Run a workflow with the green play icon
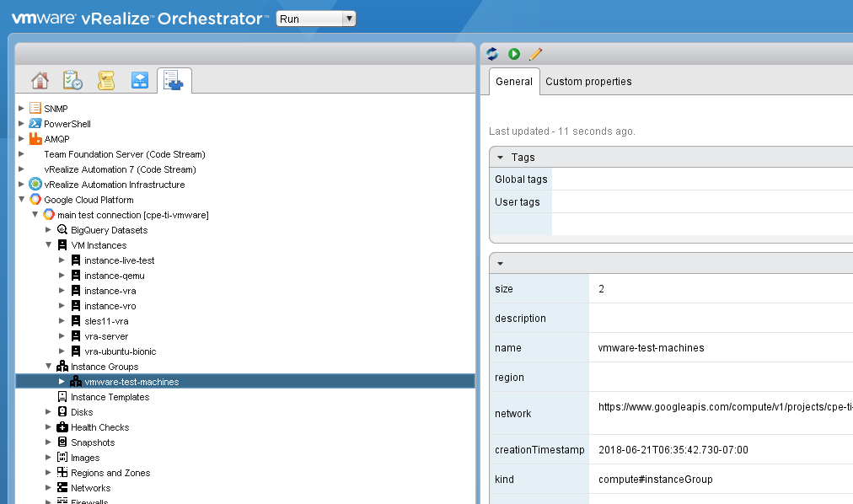 (x=514, y=53)
